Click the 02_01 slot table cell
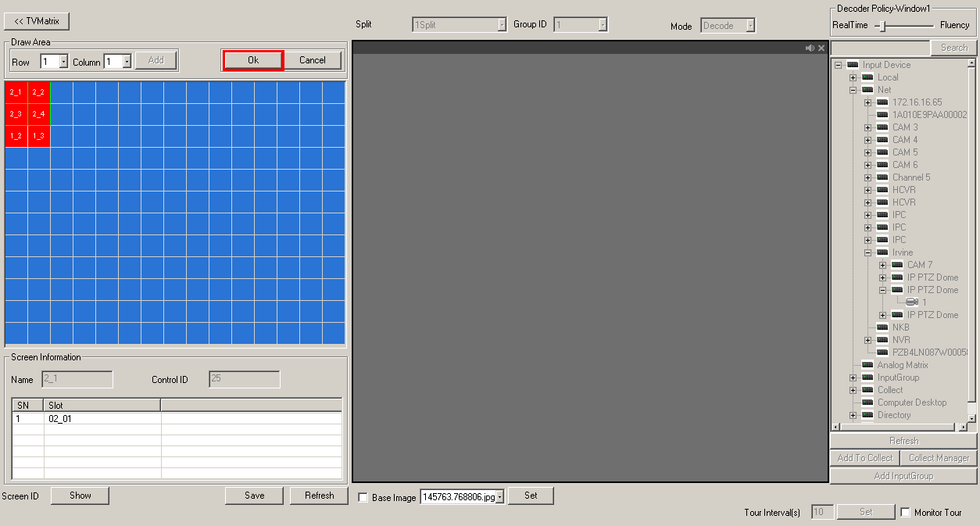Screen dimensions: 980x526 [x=102, y=419]
